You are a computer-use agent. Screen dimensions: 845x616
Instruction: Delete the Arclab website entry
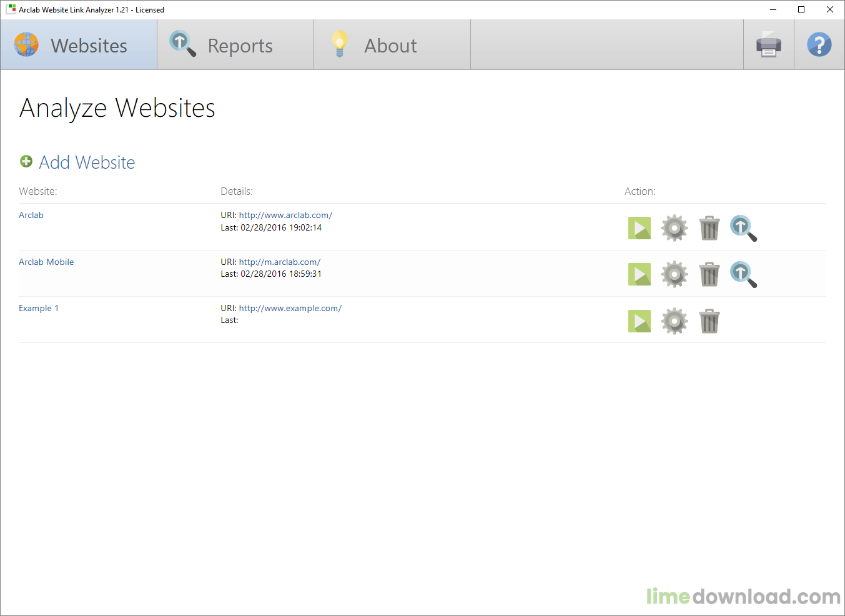[x=709, y=227]
